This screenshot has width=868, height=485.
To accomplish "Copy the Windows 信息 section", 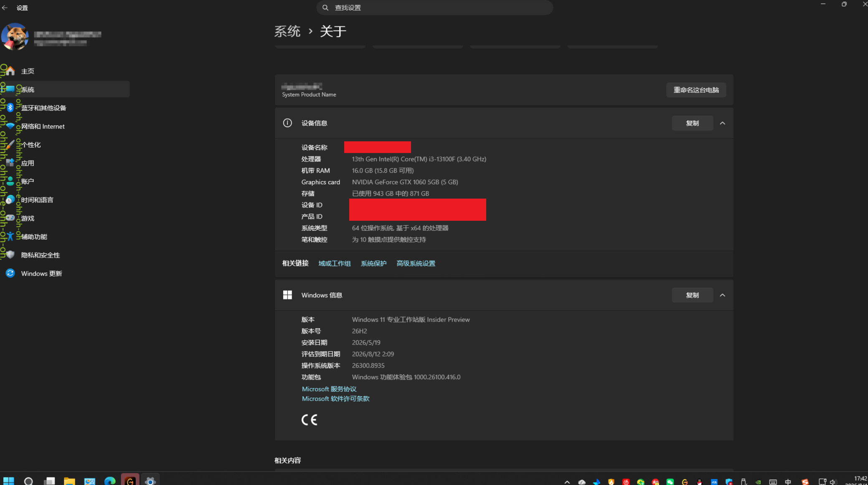I will (x=692, y=295).
